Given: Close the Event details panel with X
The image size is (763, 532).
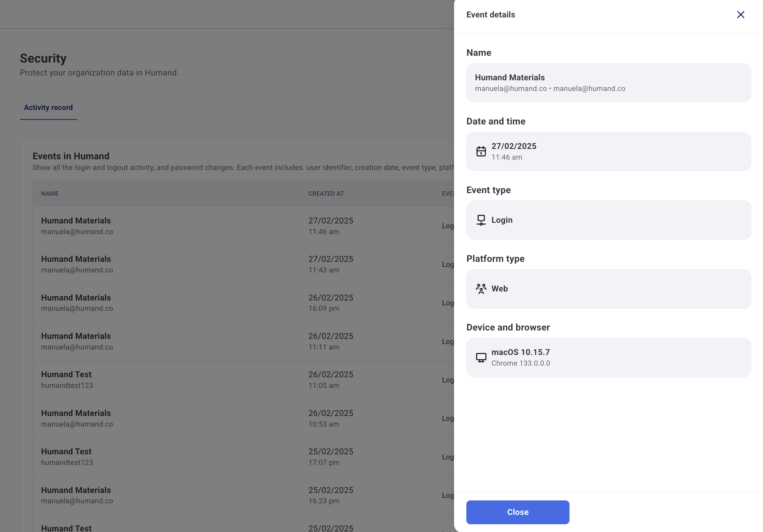Looking at the screenshot, I should 740,15.
